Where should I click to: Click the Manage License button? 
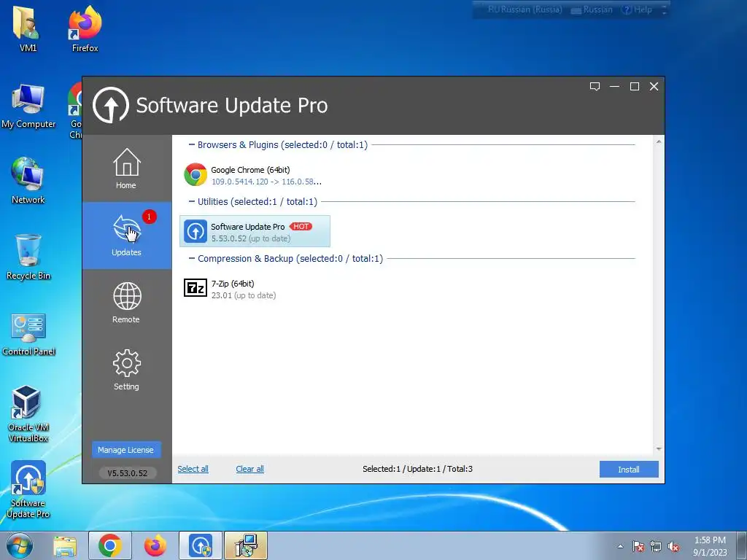coord(126,449)
